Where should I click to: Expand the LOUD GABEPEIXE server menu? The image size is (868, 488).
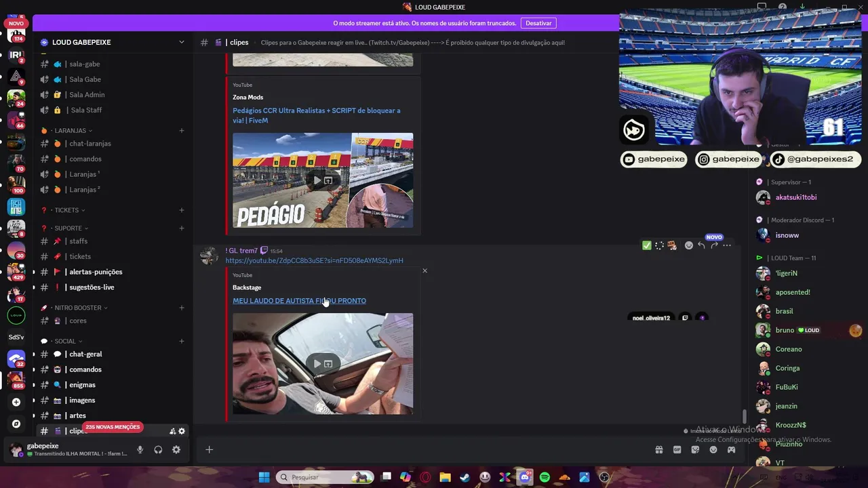pyautogui.click(x=181, y=42)
